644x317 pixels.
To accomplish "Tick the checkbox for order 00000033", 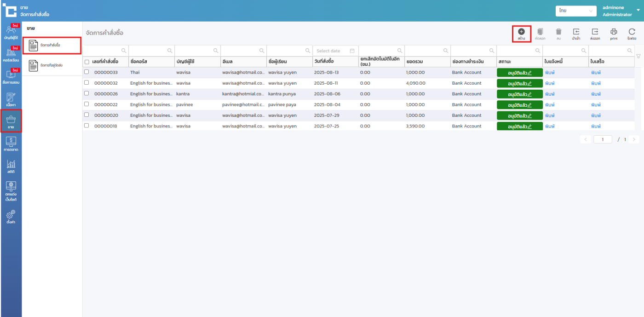I will [86, 72].
